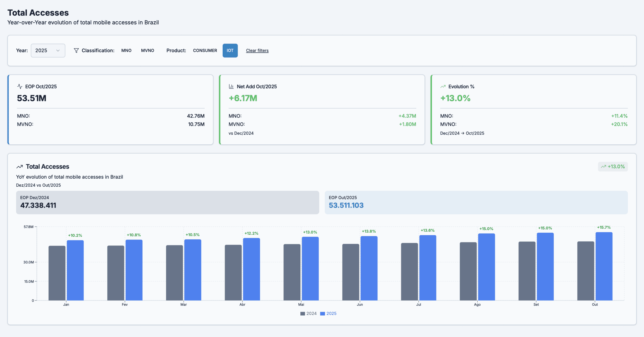
Task: Disable the active IOT product filter
Action: (230, 51)
